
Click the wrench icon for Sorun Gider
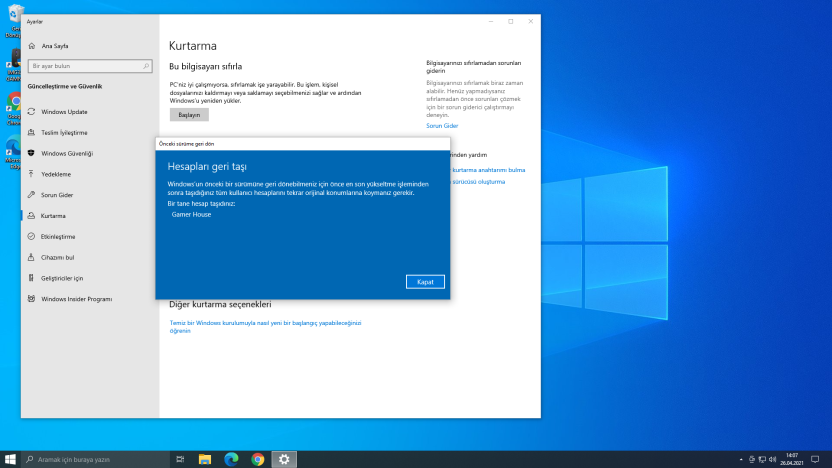tap(31, 195)
